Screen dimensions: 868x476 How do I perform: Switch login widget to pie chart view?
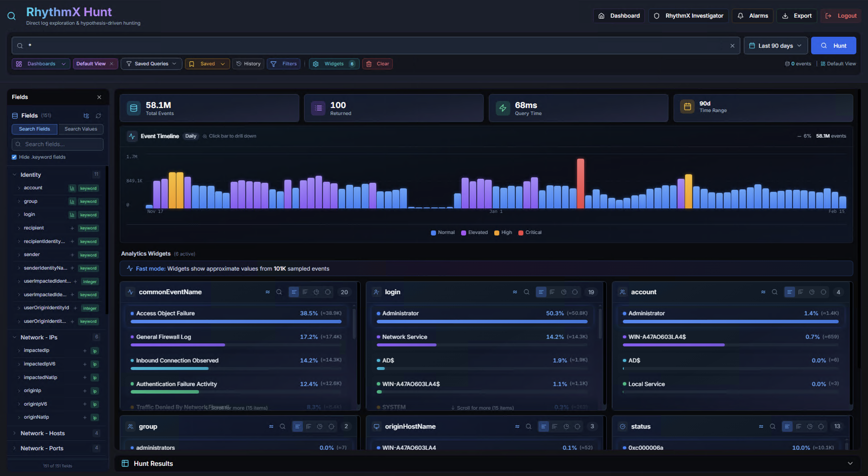pos(563,292)
